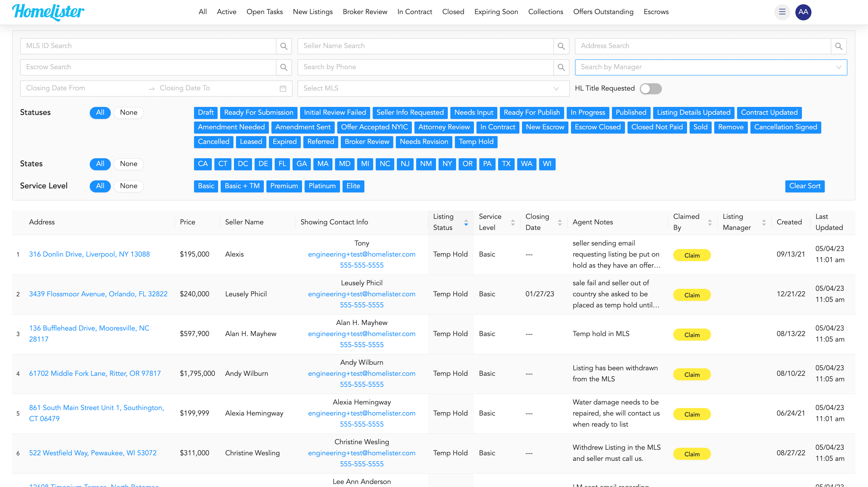Select None for the Statuses filter
The width and height of the screenshot is (868, 487).
(x=128, y=113)
